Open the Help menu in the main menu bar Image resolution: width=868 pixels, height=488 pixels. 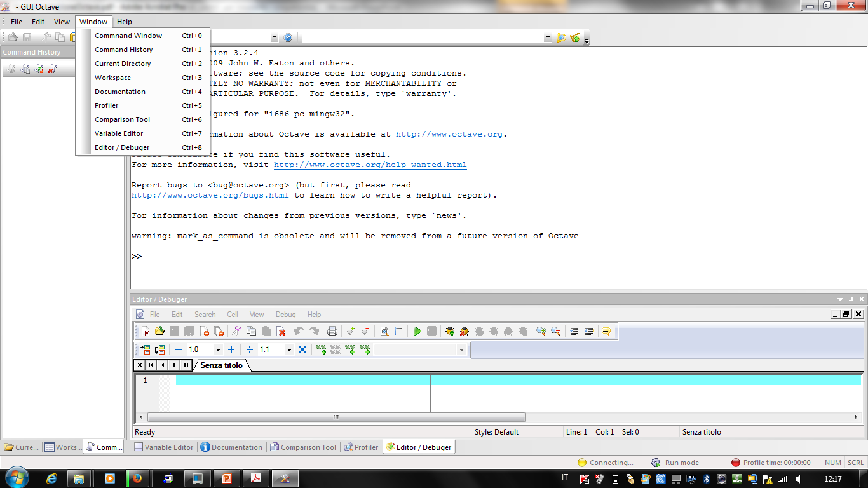125,22
